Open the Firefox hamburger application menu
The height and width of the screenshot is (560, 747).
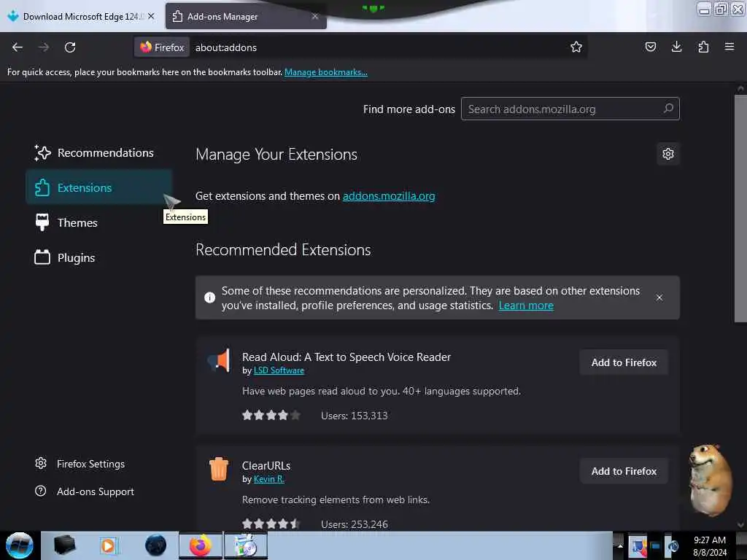tap(729, 47)
